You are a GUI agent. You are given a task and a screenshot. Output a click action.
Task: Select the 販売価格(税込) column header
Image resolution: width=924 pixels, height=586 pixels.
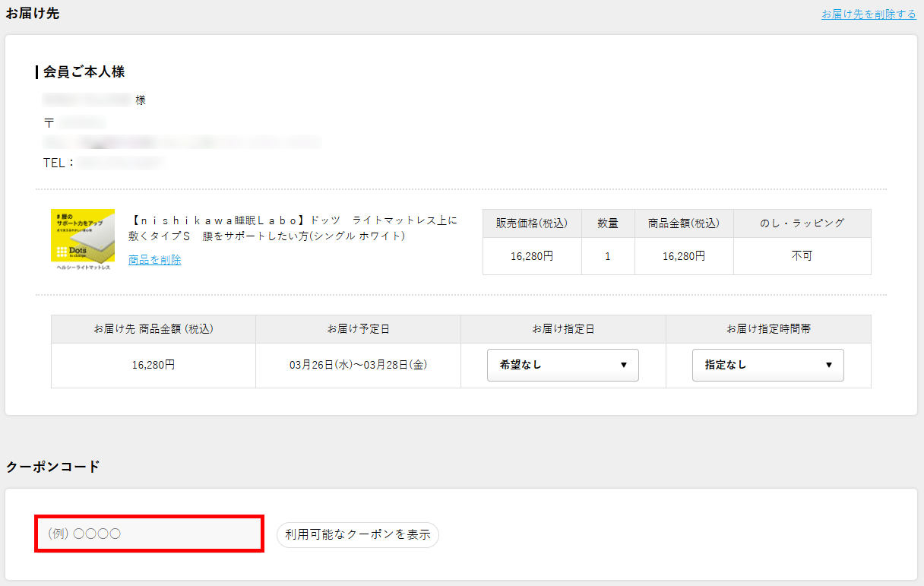(532, 223)
